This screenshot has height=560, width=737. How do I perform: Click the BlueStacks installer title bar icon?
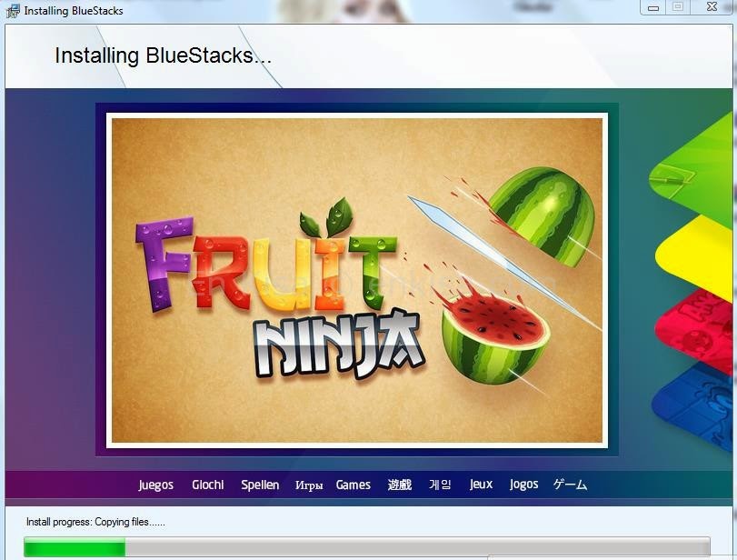13,10
